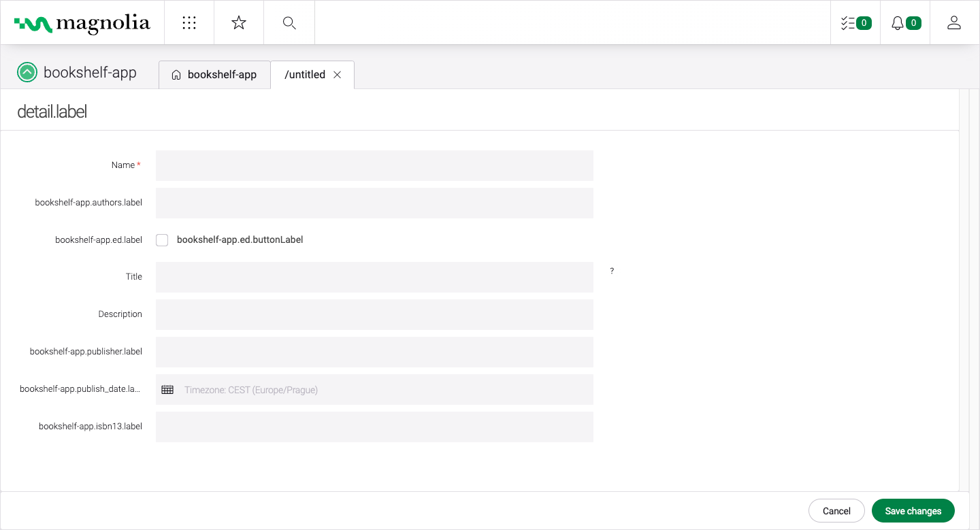Open the tasks checklist icon
Viewport: 980px width, 530px height.
pyautogui.click(x=855, y=23)
